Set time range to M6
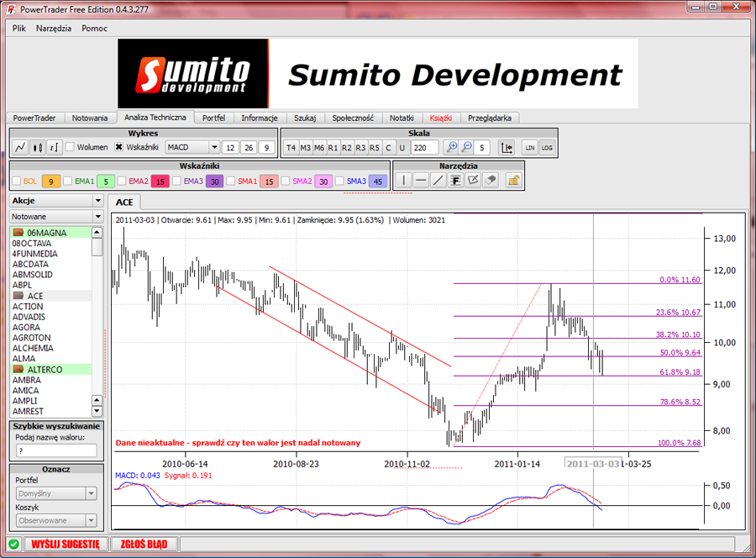Screen dimensions: 756x558 (319, 148)
